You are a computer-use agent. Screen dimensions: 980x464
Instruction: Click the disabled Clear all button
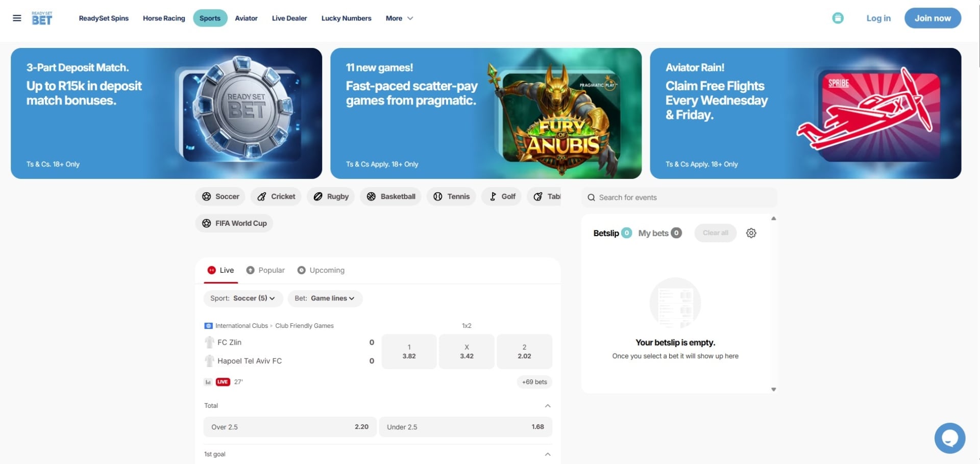(x=716, y=233)
